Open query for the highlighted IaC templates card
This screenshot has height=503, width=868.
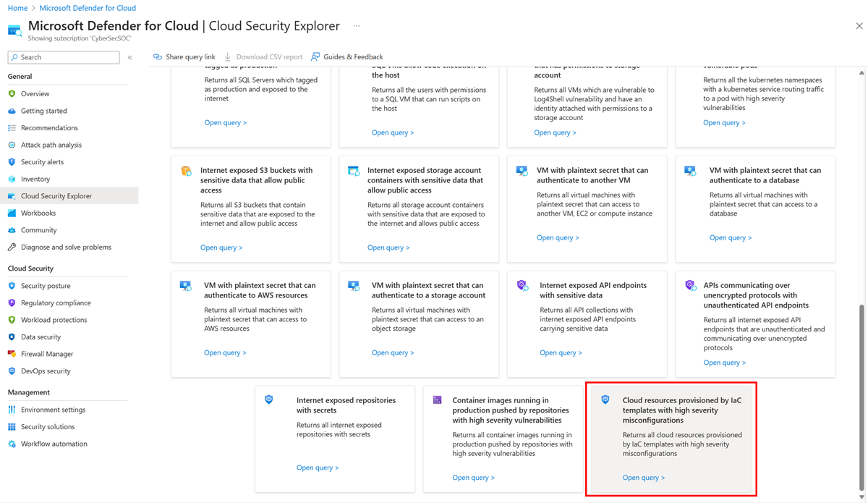click(x=643, y=477)
